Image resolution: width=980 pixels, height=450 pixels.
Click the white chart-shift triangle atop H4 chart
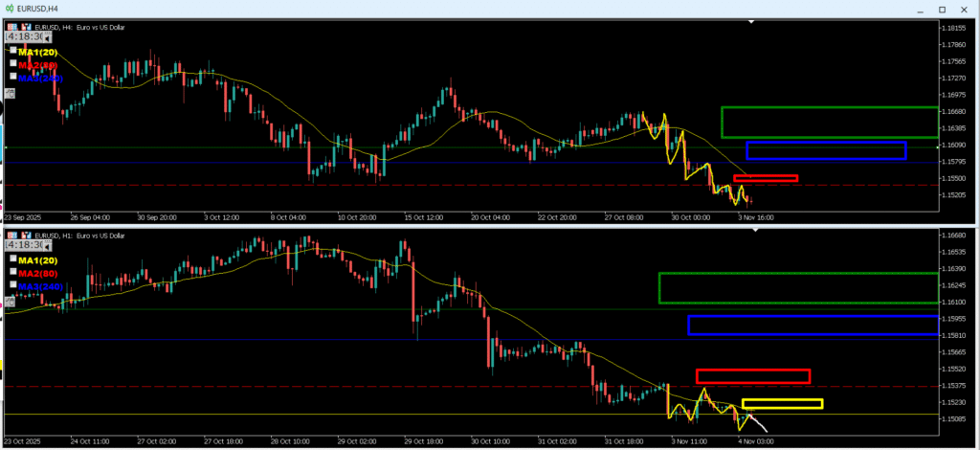pyautogui.click(x=752, y=21)
